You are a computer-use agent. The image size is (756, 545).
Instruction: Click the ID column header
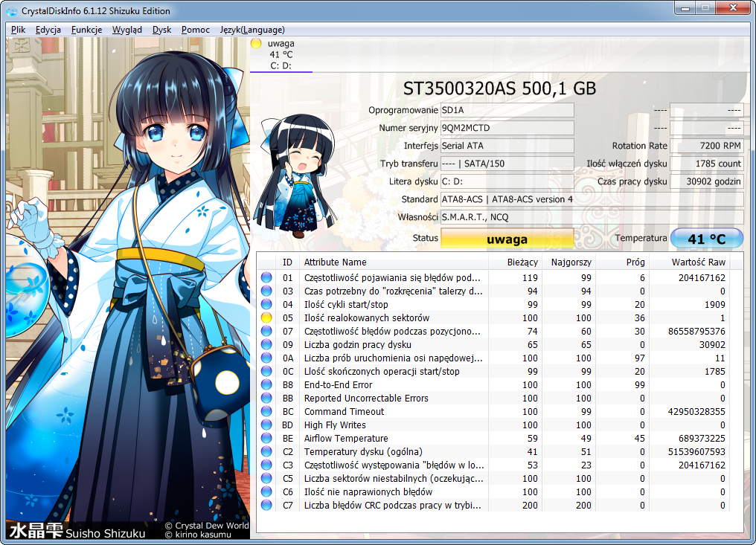pyautogui.click(x=287, y=262)
